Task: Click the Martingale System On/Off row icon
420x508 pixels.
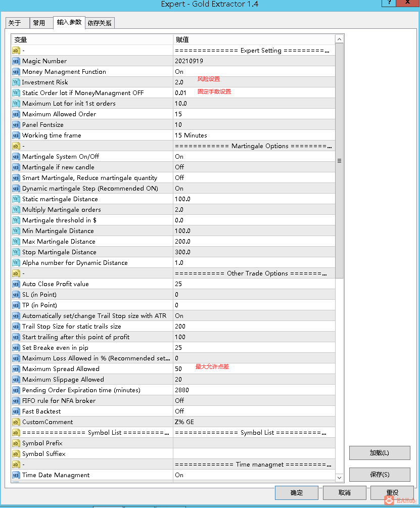Action: point(16,157)
